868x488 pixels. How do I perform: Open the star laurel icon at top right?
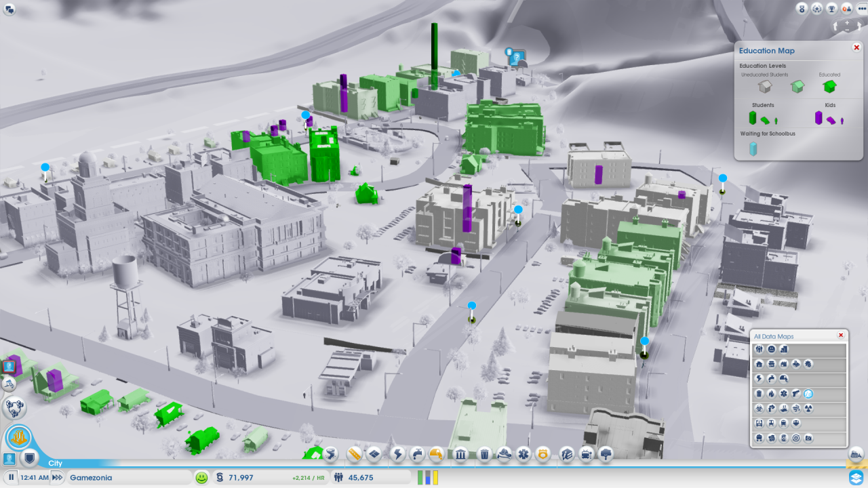pyautogui.click(x=816, y=8)
